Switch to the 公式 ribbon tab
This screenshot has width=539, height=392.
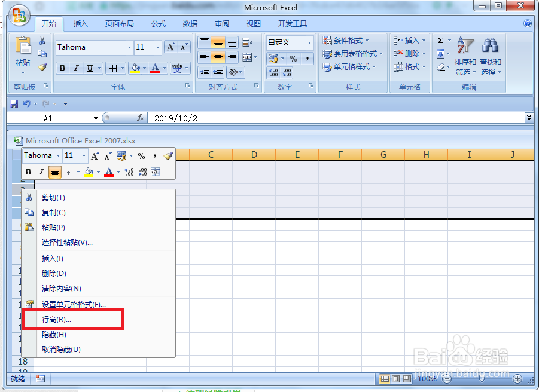(x=159, y=24)
